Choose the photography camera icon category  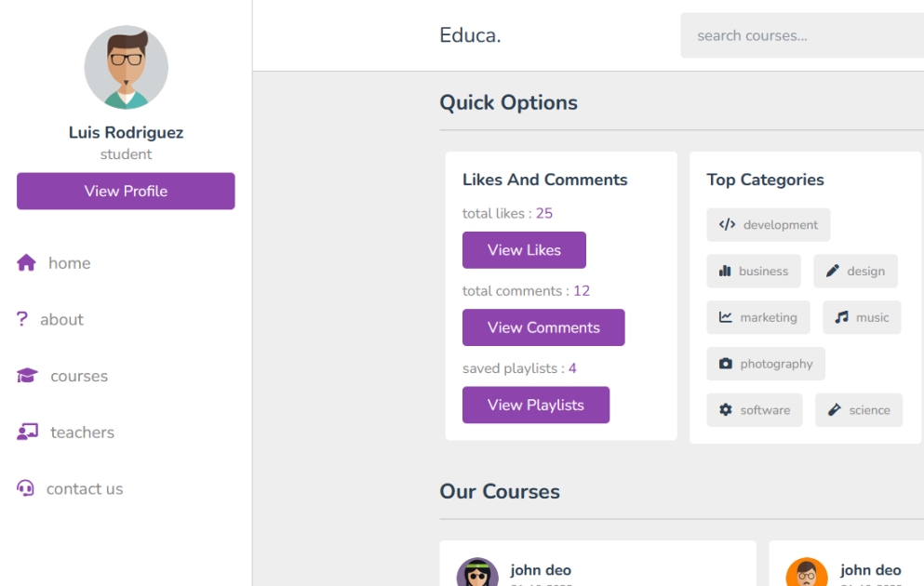pos(726,364)
